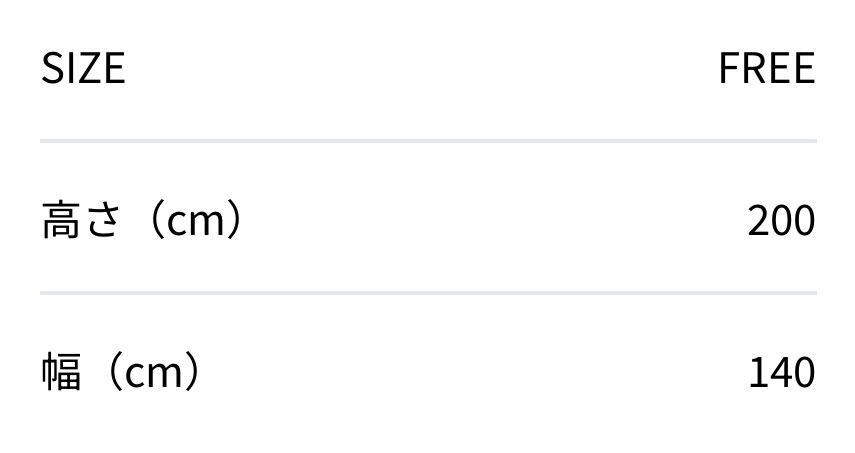The width and height of the screenshot is (855, 453).
Task: Click the 幅 kanji character
Action: 60,373
